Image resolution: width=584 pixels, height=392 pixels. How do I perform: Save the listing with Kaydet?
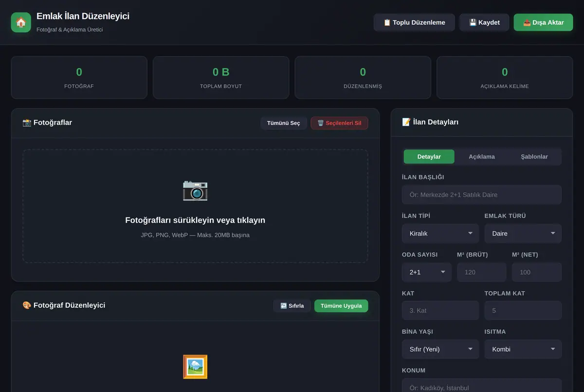pos(484,22)
